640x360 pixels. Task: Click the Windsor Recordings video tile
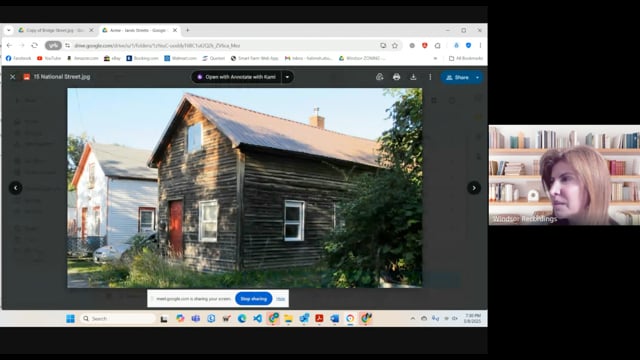point(564,175)
